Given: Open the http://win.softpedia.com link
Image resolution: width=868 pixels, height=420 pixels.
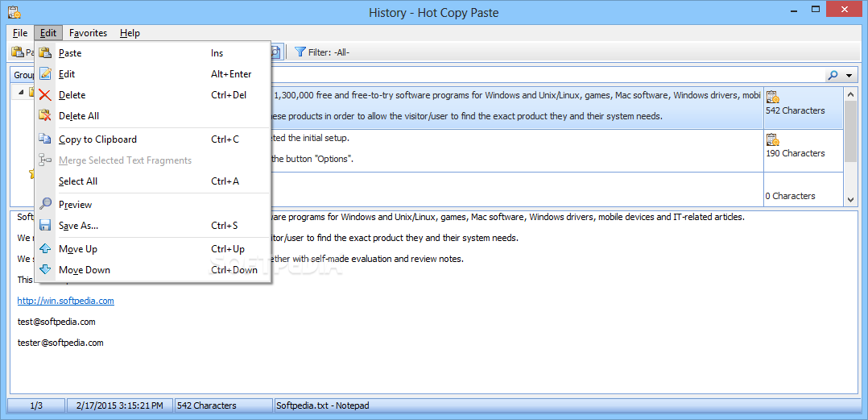Looking at the screenshot, I should click(66, 301).
